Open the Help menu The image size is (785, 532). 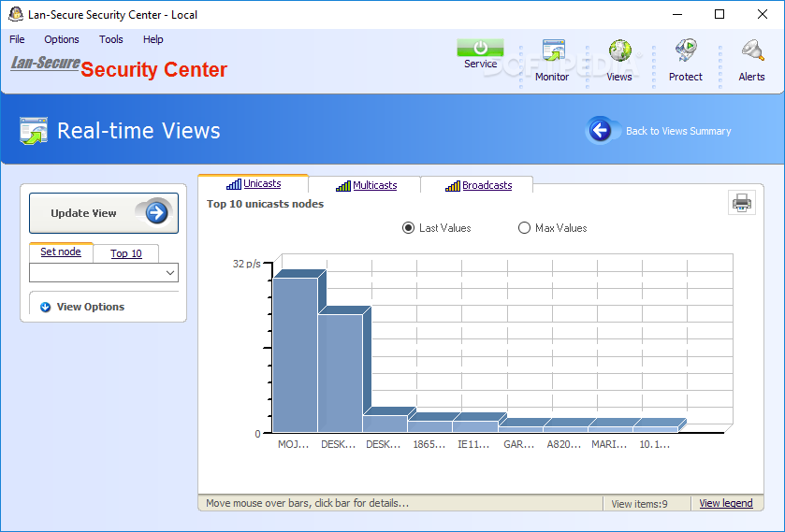tap(153, 39)
